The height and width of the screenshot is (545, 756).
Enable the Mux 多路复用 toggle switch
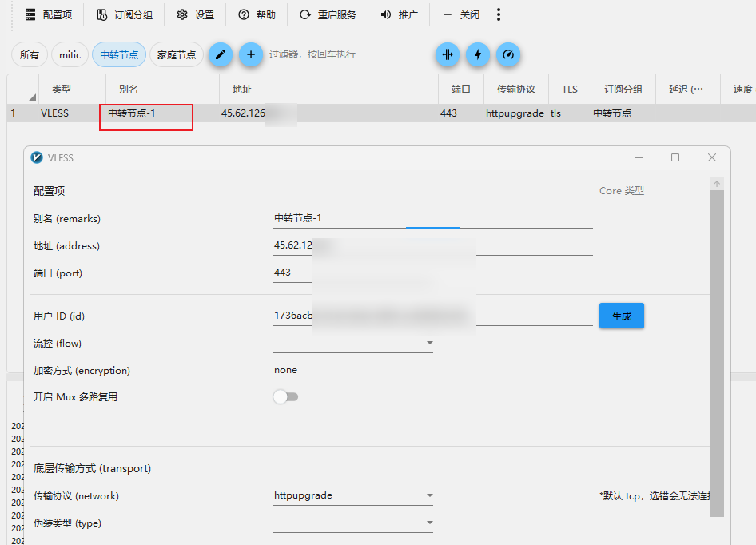(x=285, y=397)
